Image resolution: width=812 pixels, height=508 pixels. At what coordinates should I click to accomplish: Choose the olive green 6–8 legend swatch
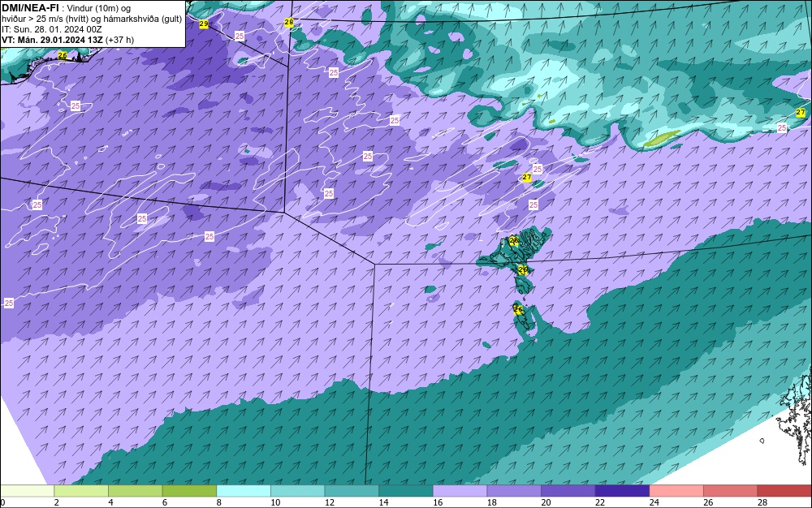pos(189,491)
